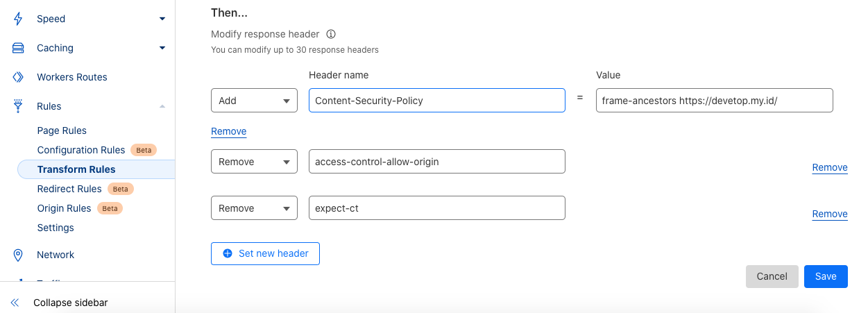
Task: Save the transform rule
Action: tap(826, 276)
